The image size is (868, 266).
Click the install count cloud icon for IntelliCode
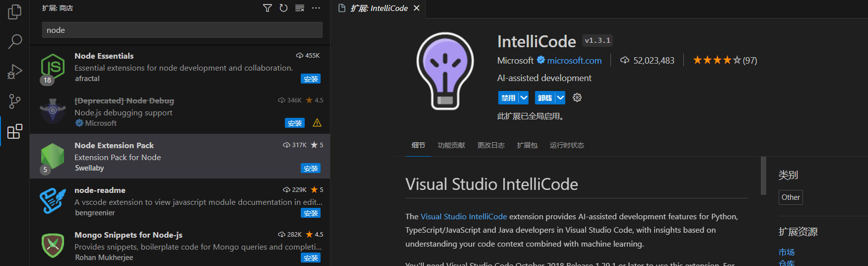tap(625, 60)
